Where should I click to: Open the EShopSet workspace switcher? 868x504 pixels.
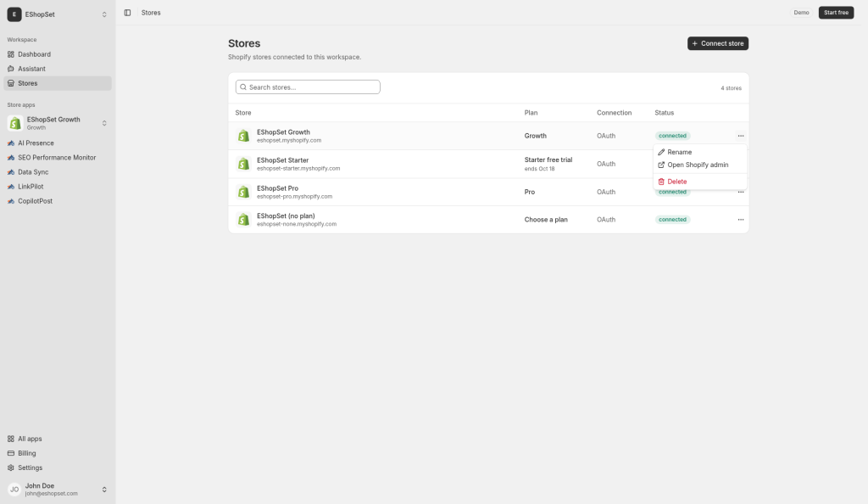pos(58,14)
